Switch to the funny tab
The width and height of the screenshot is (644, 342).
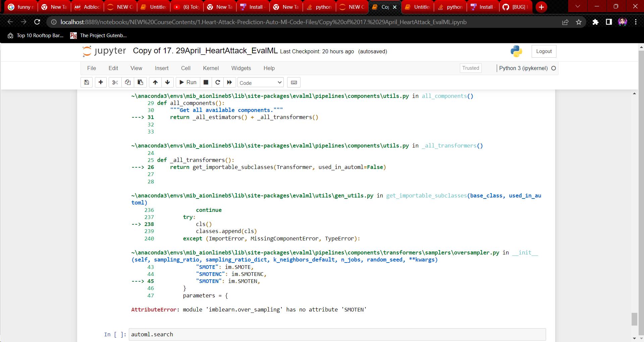[21, 7]
